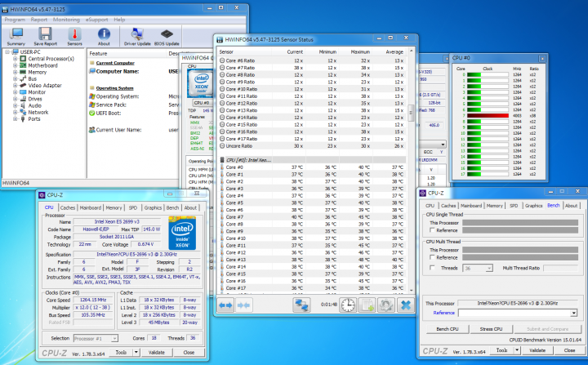Click the Monitor icon in the device tree

click(23, 92)
